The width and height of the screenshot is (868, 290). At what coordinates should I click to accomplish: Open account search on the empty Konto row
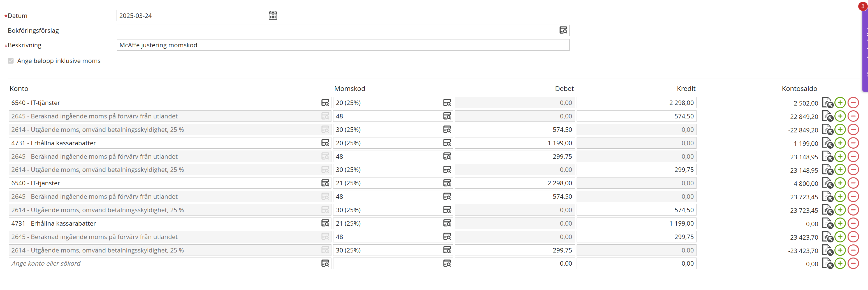point(325,263)
